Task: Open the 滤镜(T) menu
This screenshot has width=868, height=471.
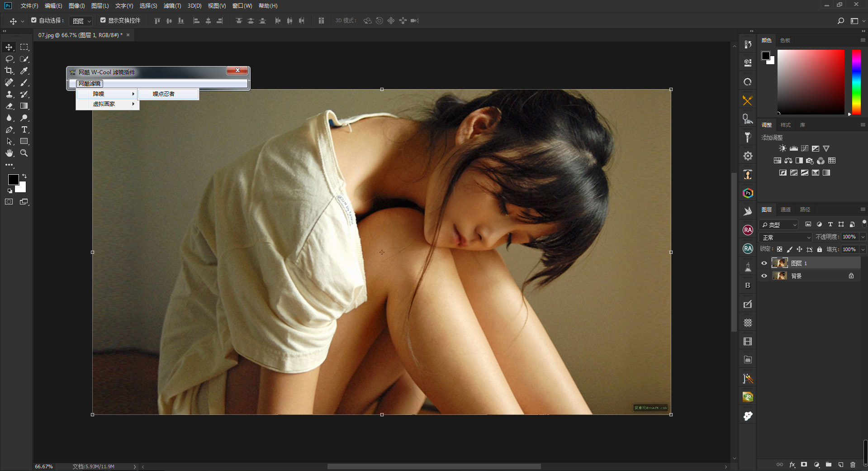Action: tap(172, 6)
